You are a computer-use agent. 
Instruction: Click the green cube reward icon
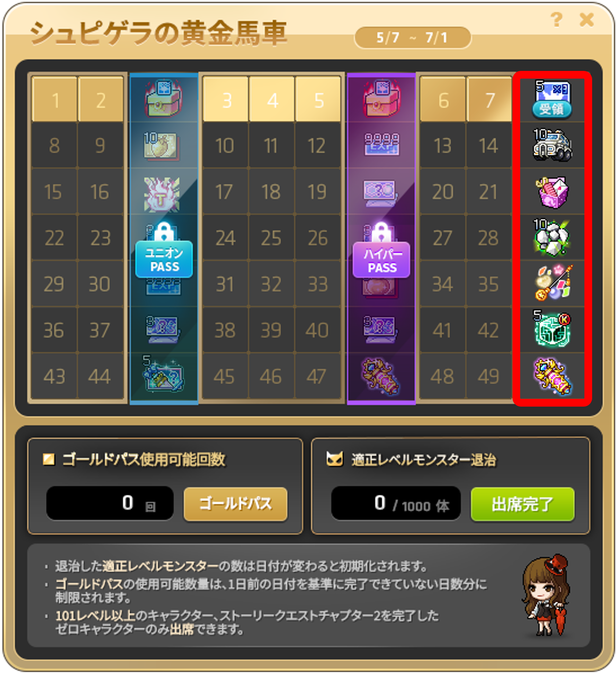(x=552, y=329)
